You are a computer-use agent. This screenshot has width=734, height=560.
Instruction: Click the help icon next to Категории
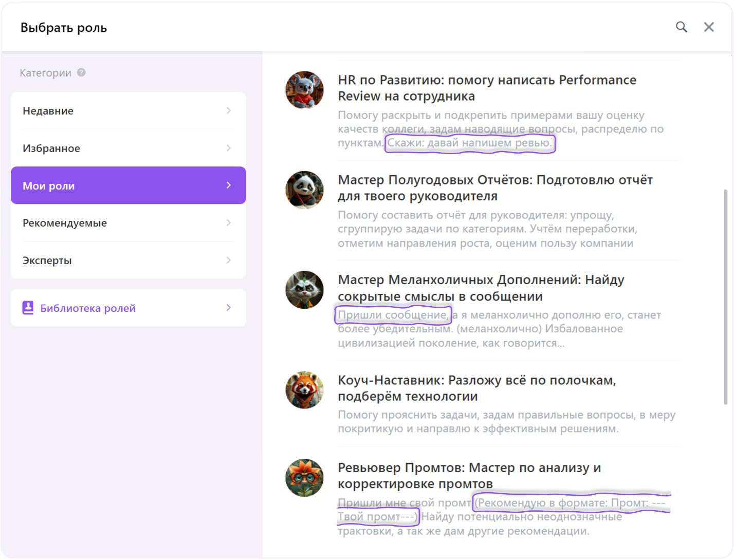[81, 72]
